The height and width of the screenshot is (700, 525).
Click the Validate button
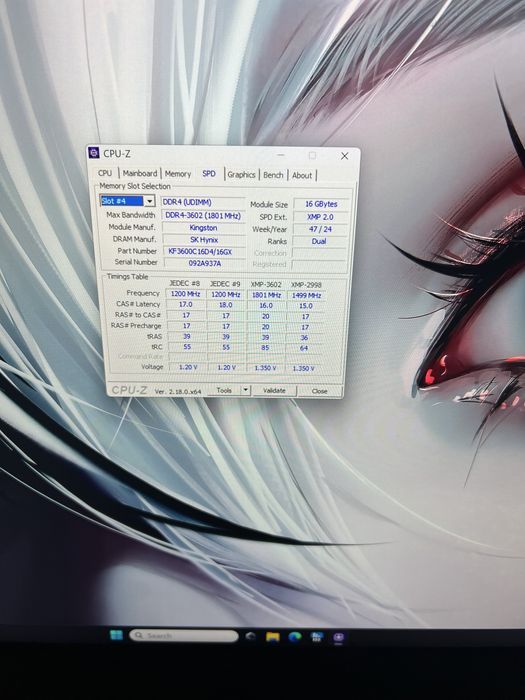[x=274, y=391]
